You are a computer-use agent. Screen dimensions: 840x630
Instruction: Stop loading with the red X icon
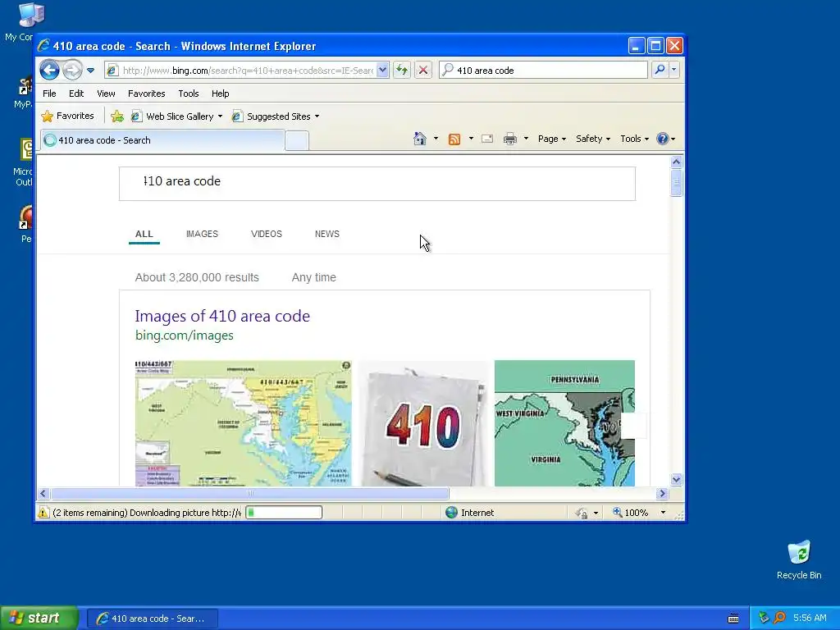423,70
